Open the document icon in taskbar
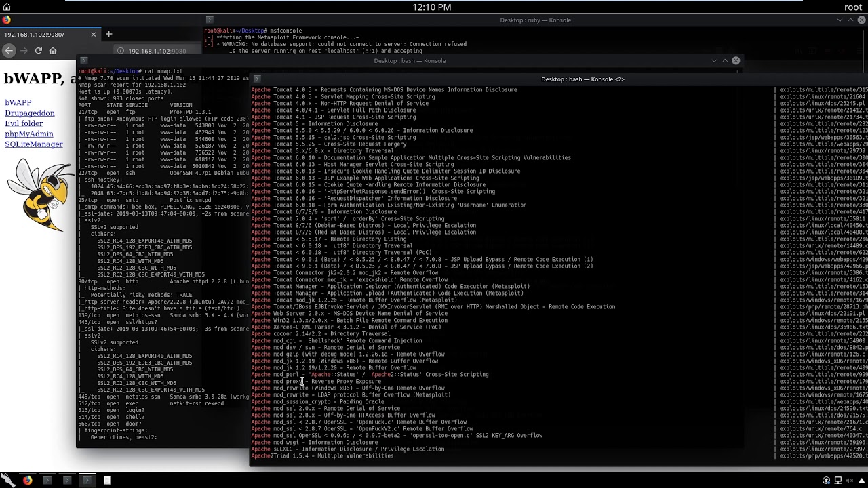This screenshot has width=868, height=488. [106, 481]
